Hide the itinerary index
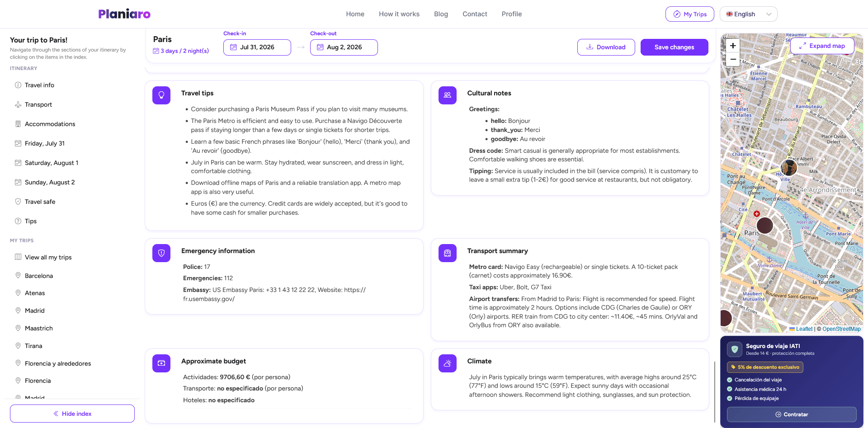Viewport: 868px width, 428px height. coord(72,414)
